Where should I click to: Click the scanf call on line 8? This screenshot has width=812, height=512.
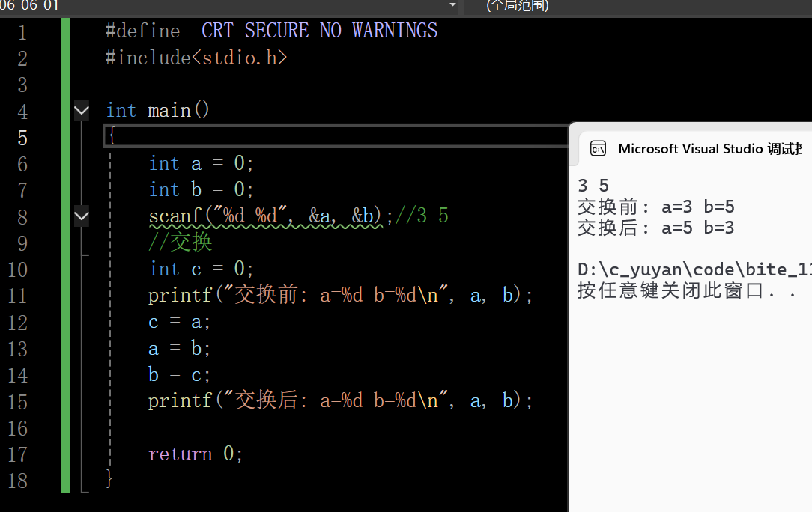pos(270,216)
